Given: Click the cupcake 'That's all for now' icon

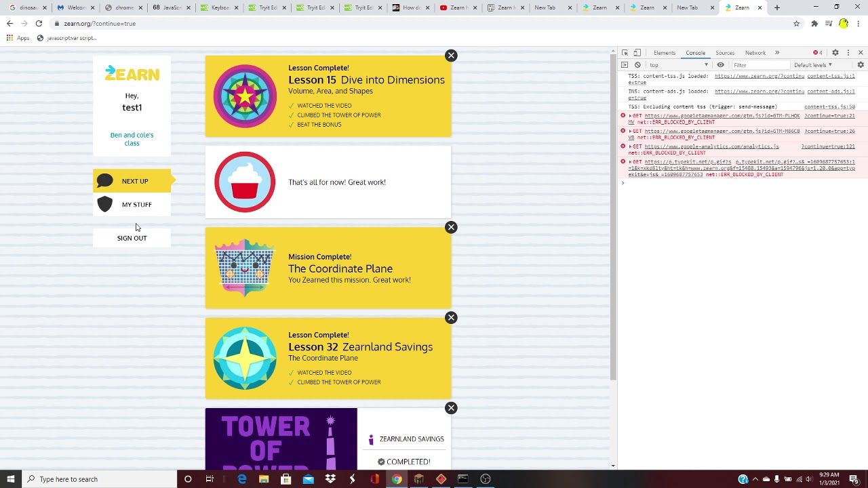Looking at the screenshot, I should pyautogui.click(x=245, y=182).
